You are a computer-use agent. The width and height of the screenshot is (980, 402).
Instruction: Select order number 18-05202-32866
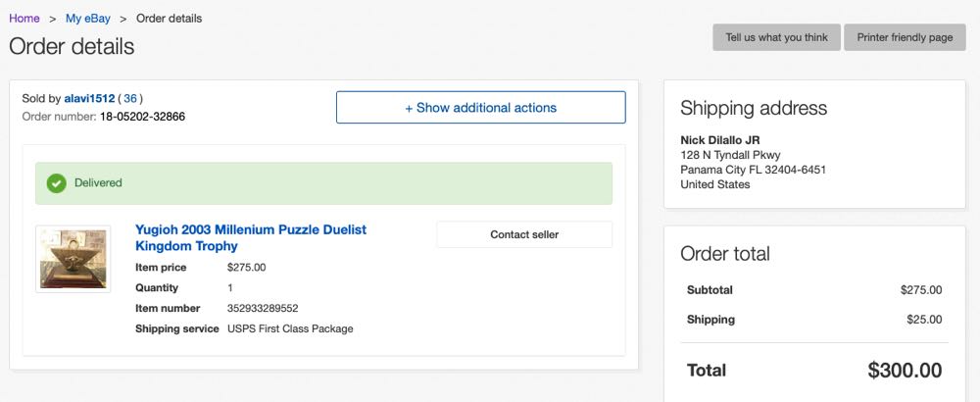[x=142, y=117]
